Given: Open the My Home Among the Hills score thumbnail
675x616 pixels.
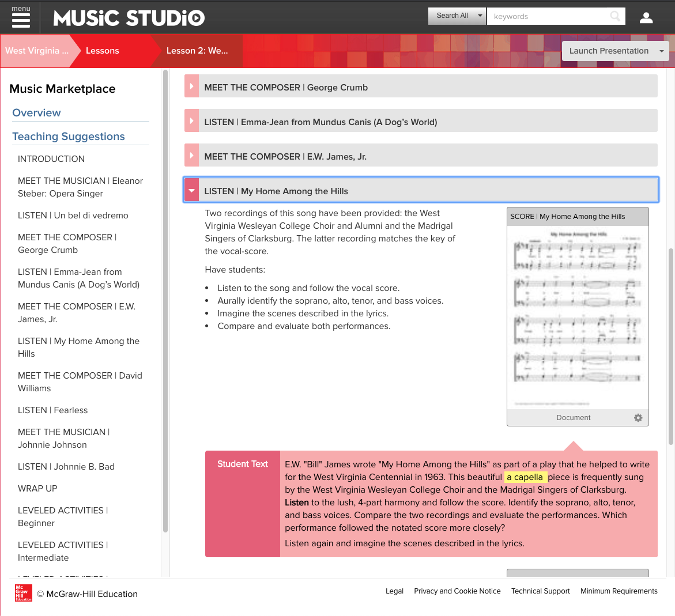Looking at the screenshot, I should pyautogui.click(x=578, y=318).
